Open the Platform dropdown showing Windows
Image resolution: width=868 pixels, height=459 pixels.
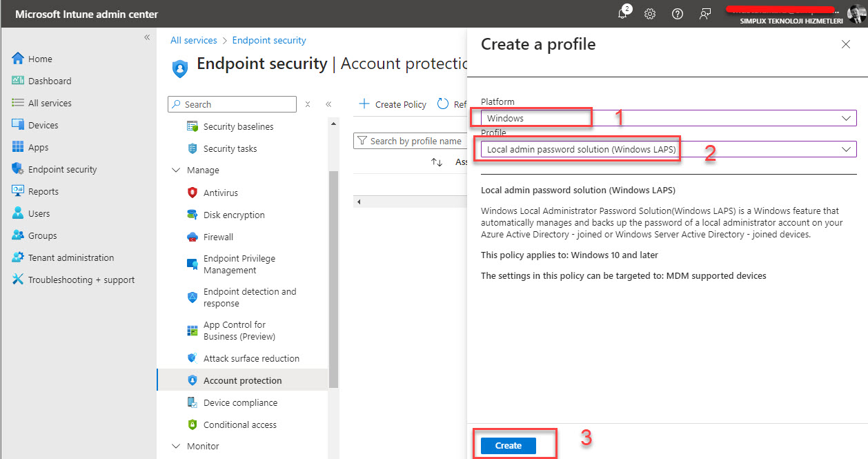[668, 118]
